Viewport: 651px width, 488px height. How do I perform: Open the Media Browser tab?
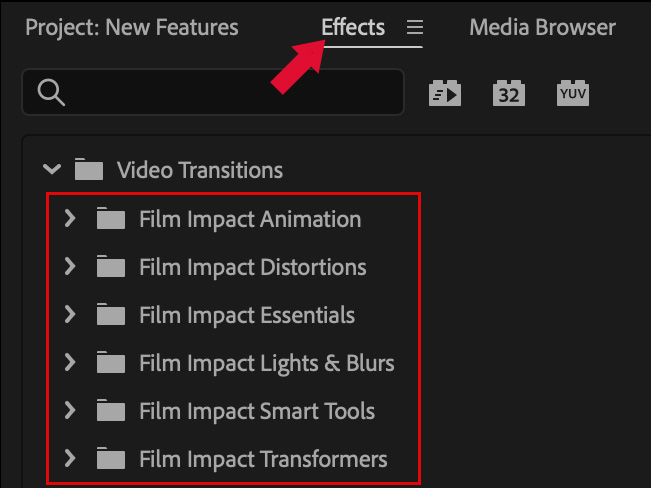(x=542, y=27)
